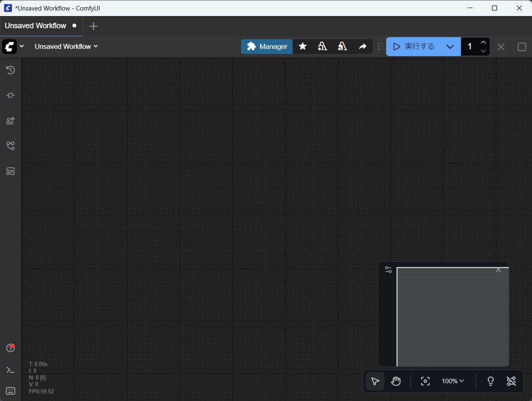Open the queue history sidebar panel

click(x=11, y=70)
